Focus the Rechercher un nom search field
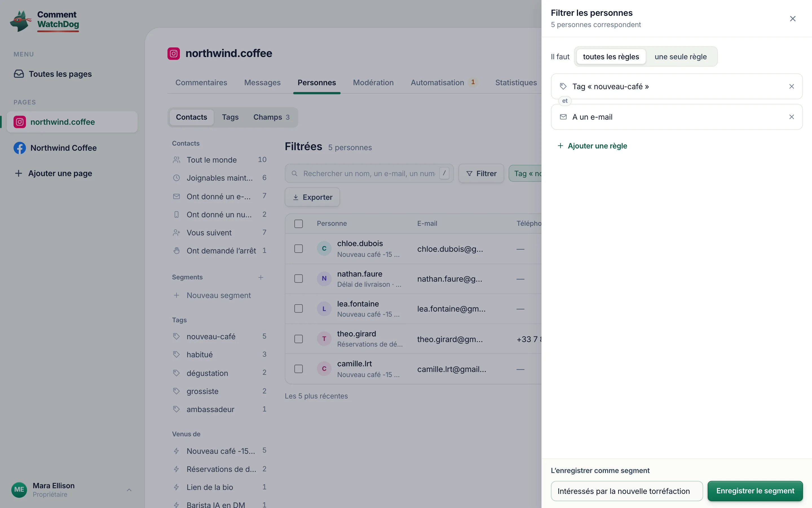This screenshot has width=812, height=508. (x=369, y=173)
